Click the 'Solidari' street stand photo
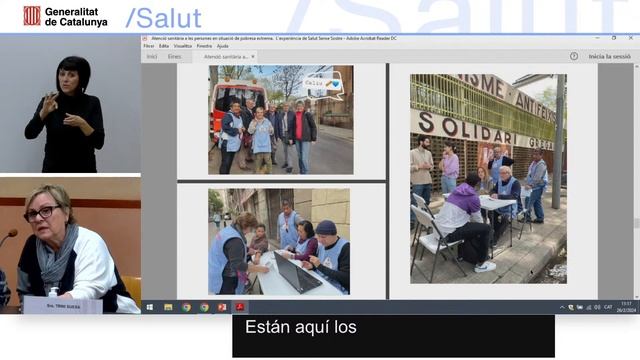The image size is (640, 360). click(489, 179)
